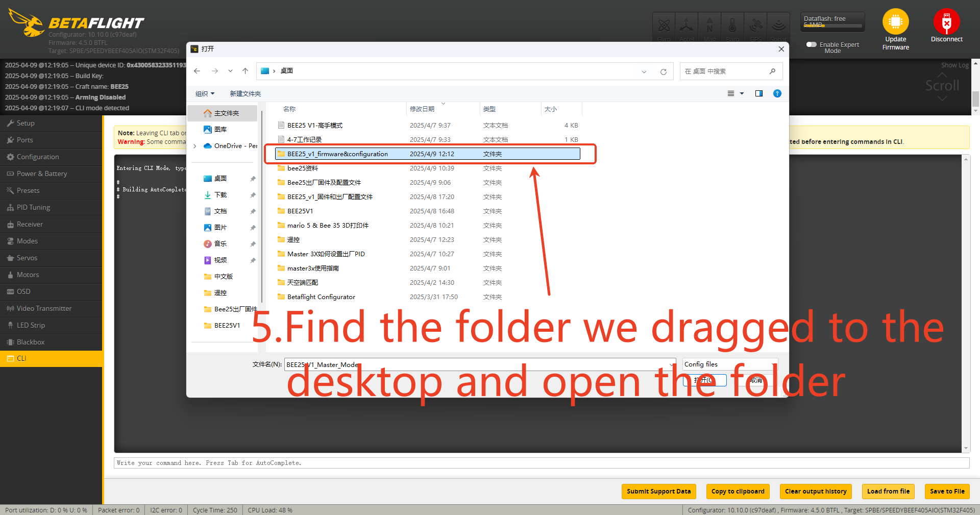Select folder BEE25_v1_firmware&configuration
Viewport: 980px width, 515px height.
coord(428,154)
